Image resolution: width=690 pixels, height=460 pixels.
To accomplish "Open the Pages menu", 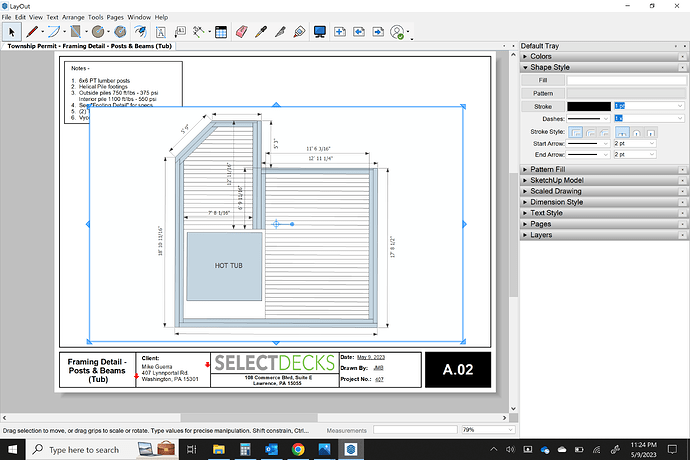I will pyautogui.click(x=116, y=17).
